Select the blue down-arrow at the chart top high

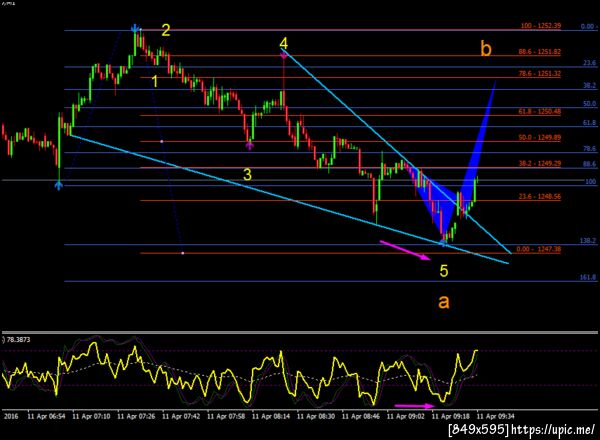pos(135,28)
